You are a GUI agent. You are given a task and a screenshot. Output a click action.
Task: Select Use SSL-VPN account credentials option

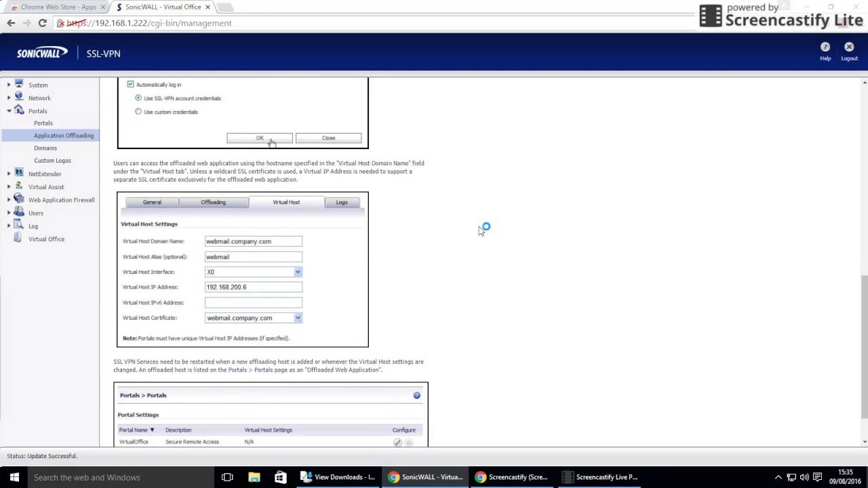point(138,98)
